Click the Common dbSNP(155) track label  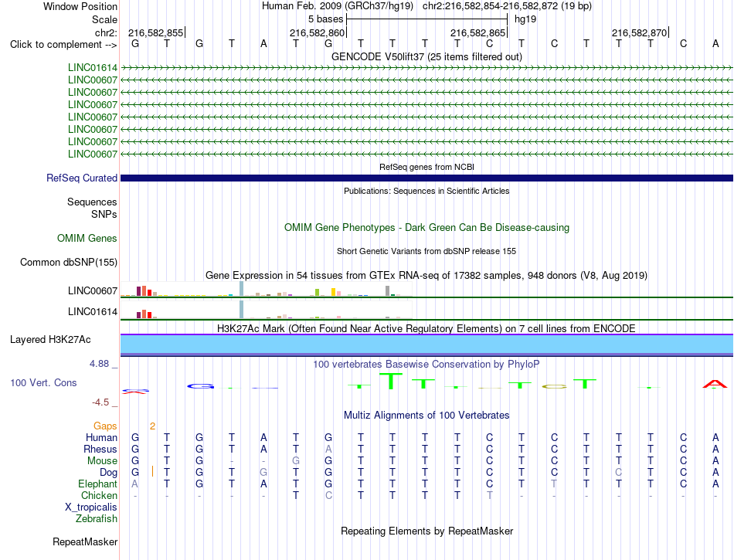coord(68,262)
